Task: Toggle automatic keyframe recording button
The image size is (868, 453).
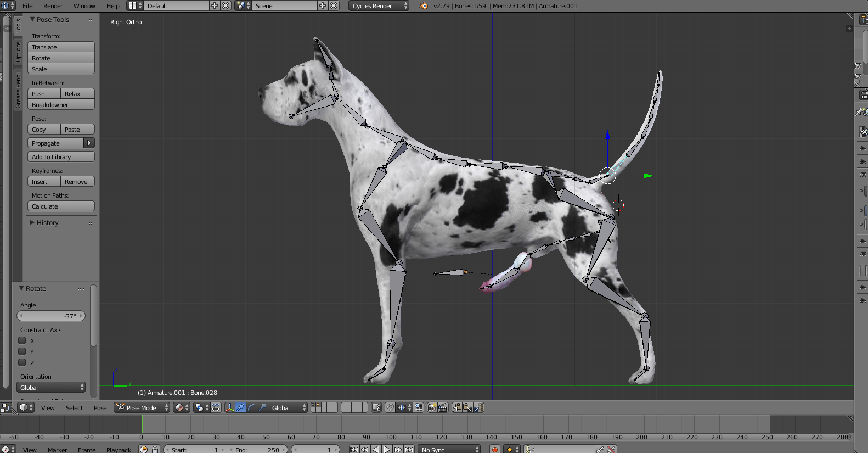Action: point(495,450)
